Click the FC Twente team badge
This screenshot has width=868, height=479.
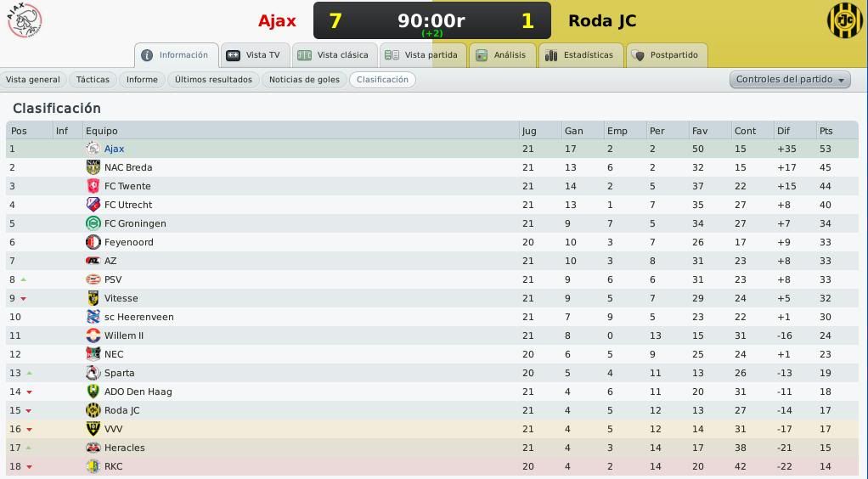tap(93, 186)
